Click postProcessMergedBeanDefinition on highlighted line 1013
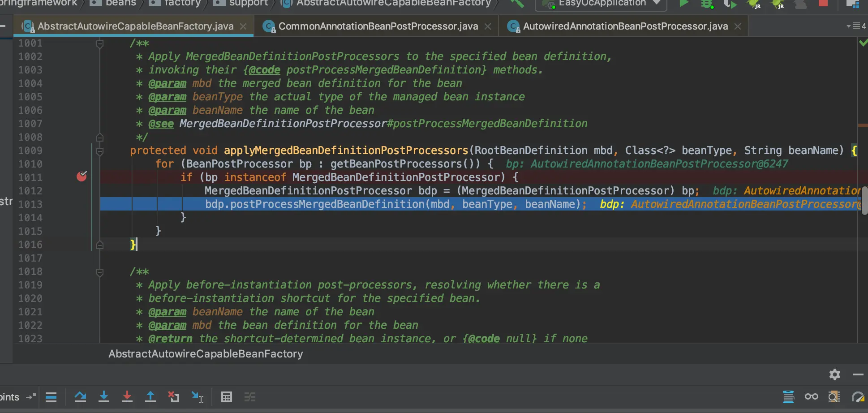Image resolution: width=868 pixels, height=413 pixels. [327, 204]
